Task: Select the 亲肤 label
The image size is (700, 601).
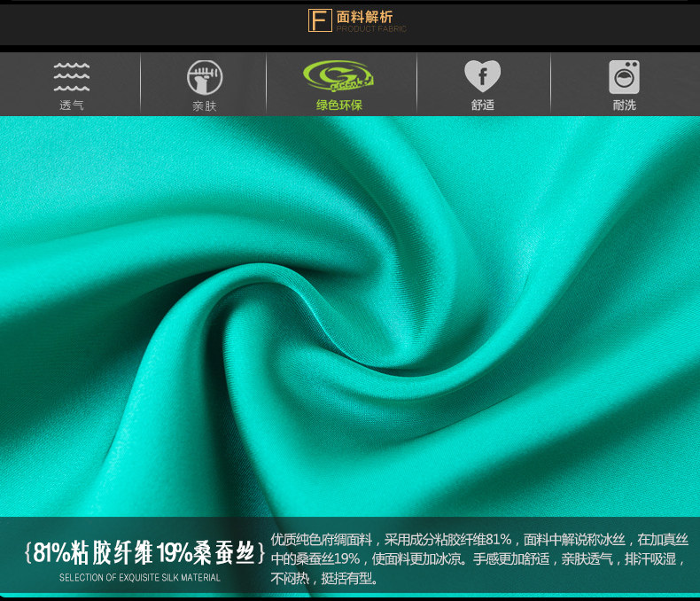Action: [204, 106]
